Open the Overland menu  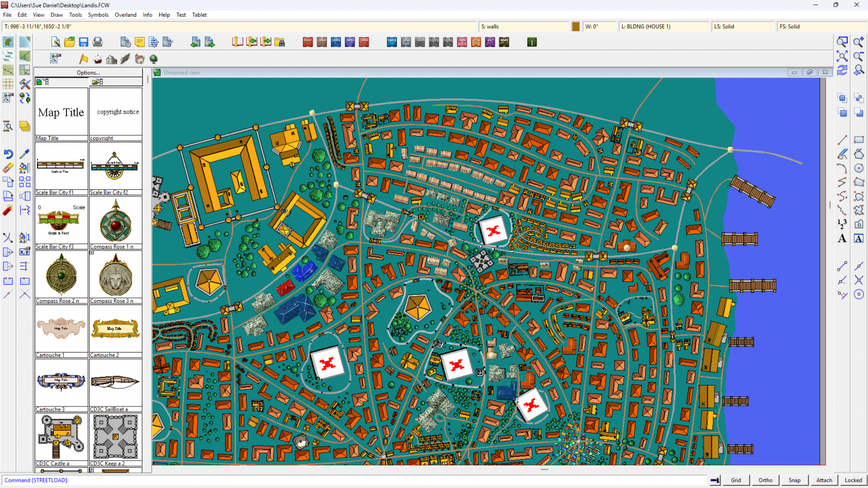126,15
